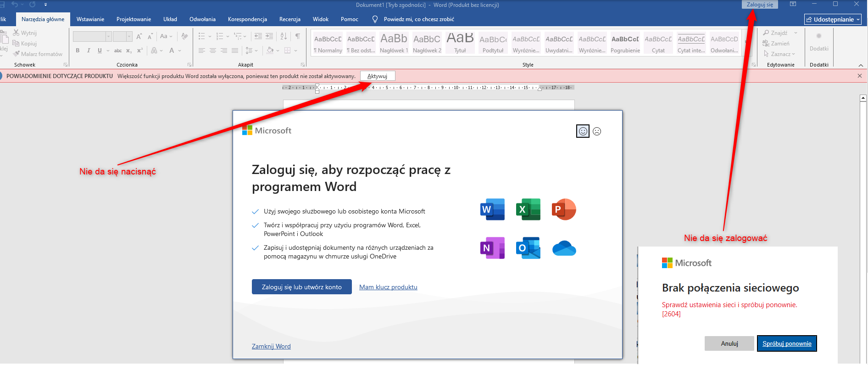Click Anuluj in the network error dialog

pyautogui.click(x=729, y=343)
